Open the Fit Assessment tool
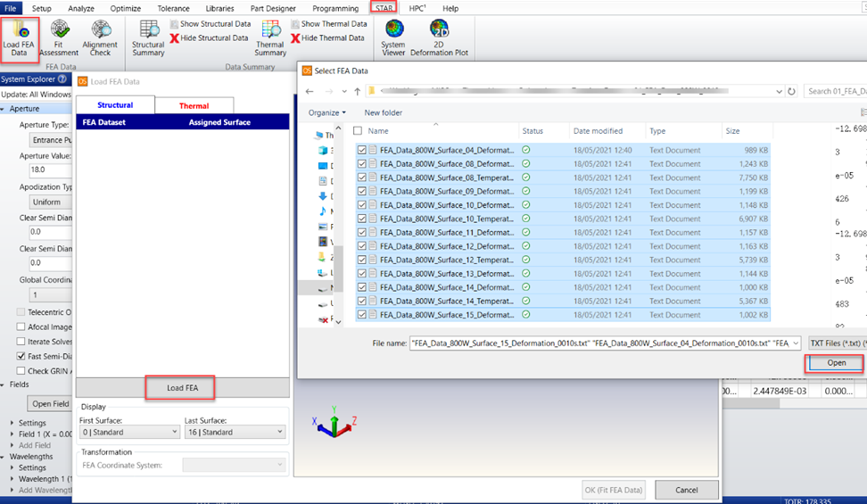Screen dimensions: 867x504 tap(59, 37)
